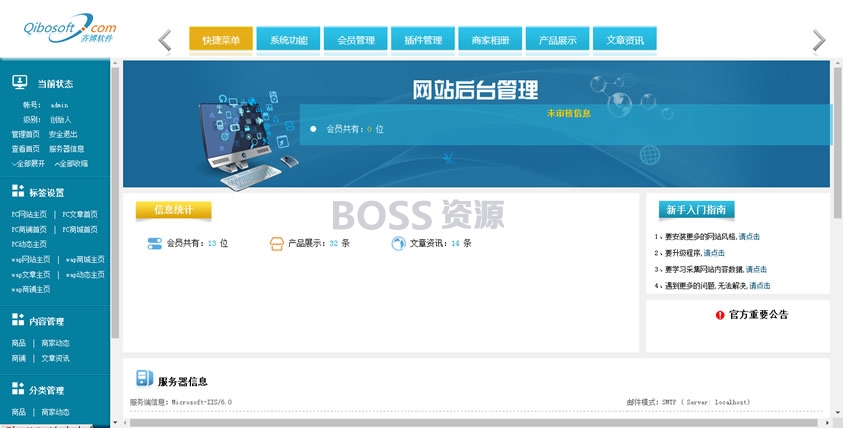
Task: Collapse all menus with 全部收缩
Action: (71, 163)
